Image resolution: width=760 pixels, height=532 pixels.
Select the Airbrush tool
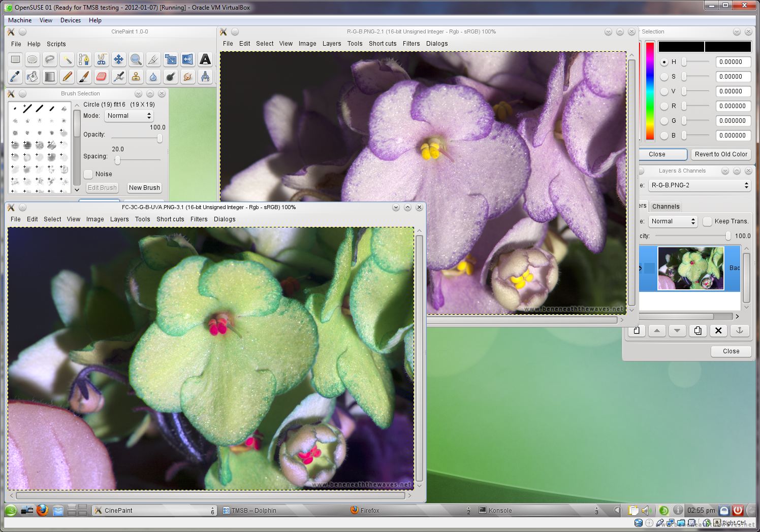(x=119, y=77)
